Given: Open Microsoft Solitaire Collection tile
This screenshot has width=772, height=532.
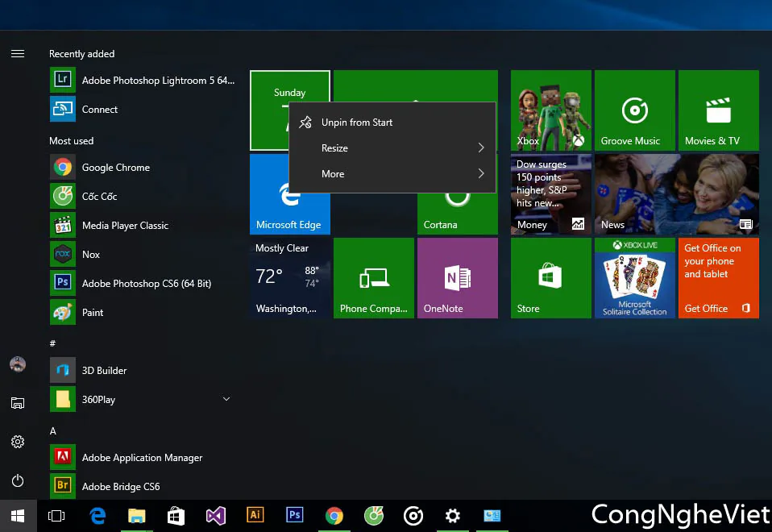Looking at the screenshot, I should 635,278.
